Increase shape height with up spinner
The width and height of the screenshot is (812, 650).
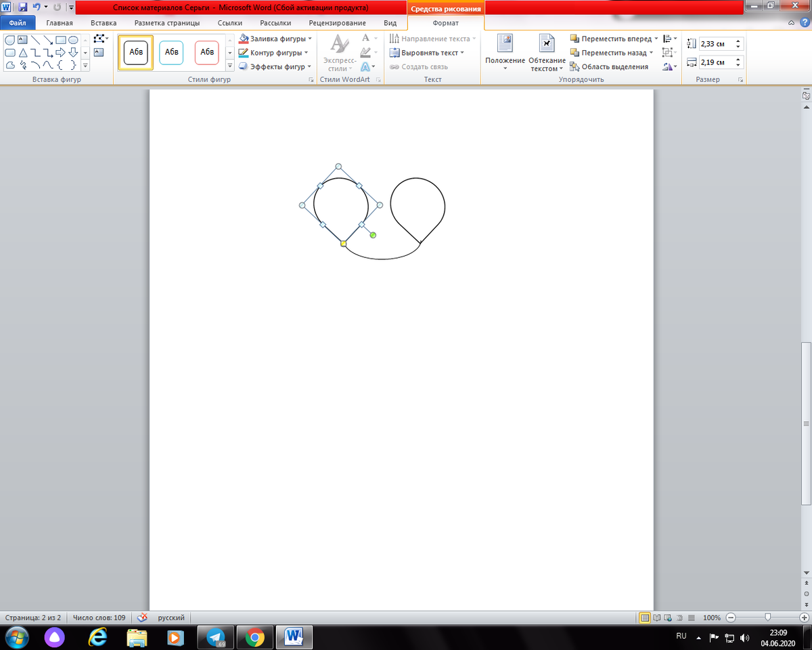pyautogui.click(x=738, y=41)
